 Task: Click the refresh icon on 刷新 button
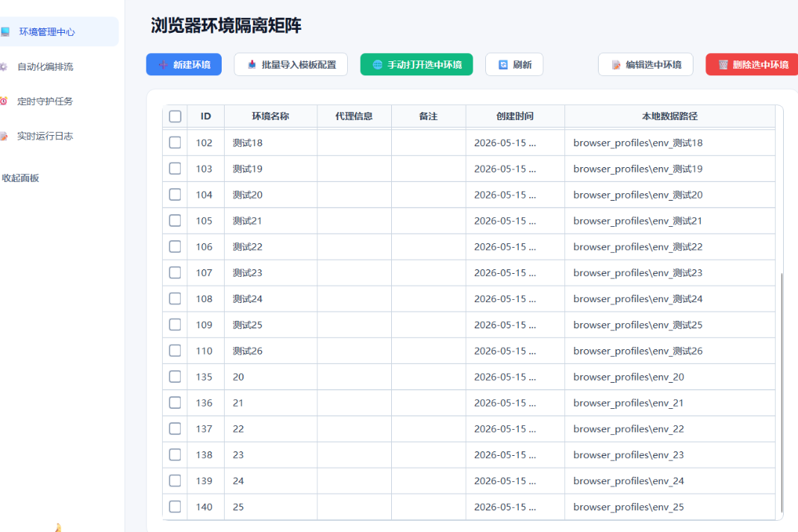click(x=503, y=65)
